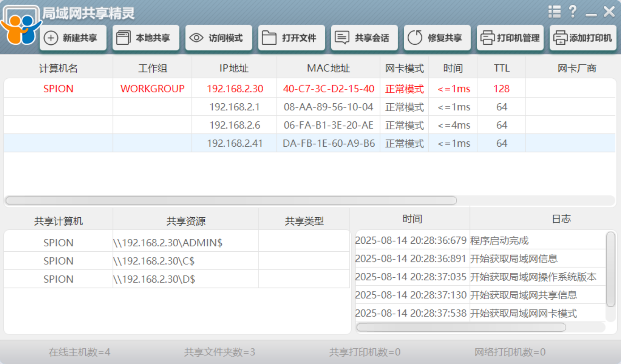
Task: Click MAC 08-AA-89-56-10-04
Action: 329,107
